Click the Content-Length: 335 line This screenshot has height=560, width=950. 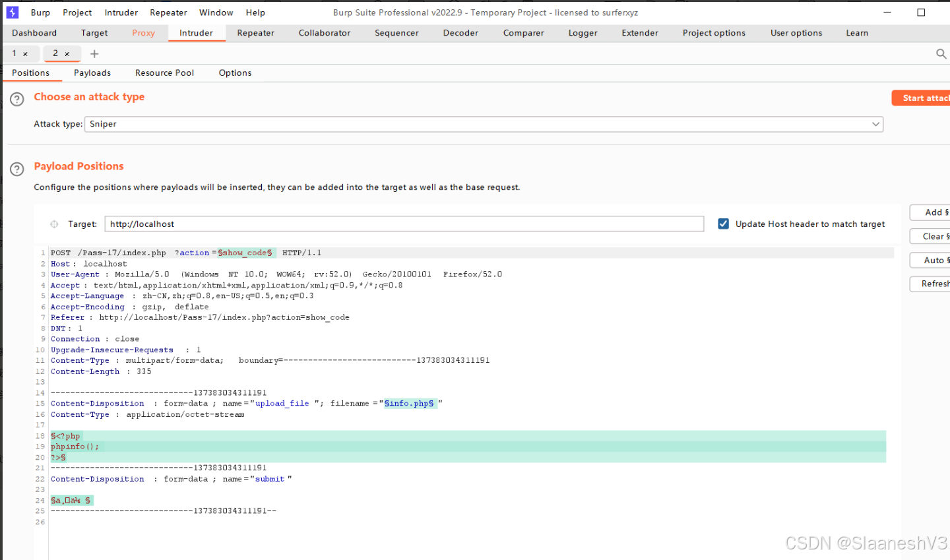[x=101, y=371]
